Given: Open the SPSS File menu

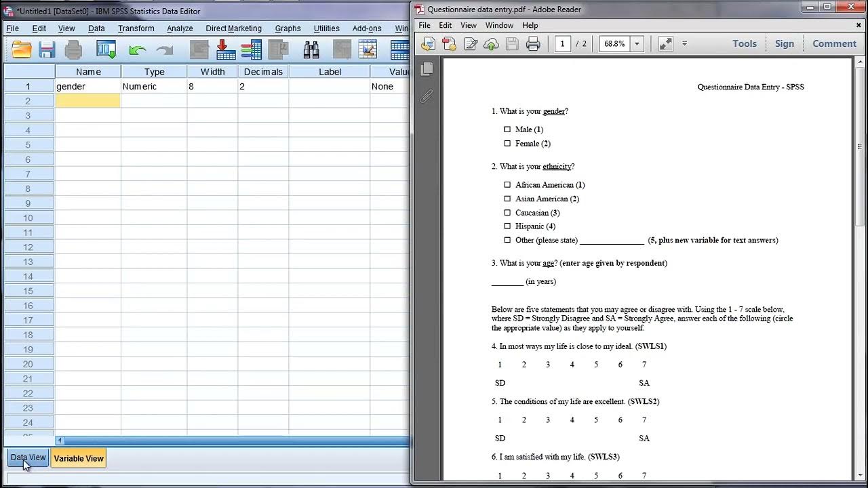Looking at the screenshot, I should point(13,28).
